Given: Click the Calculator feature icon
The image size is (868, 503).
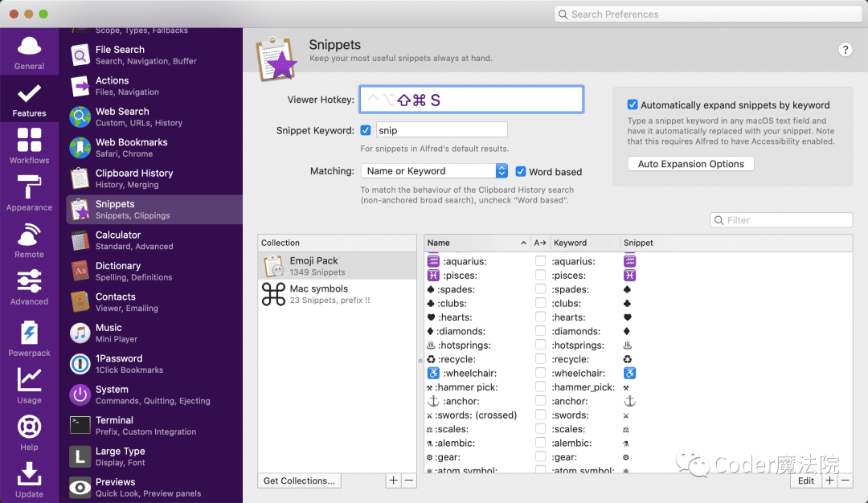Looking at the screenshot, I should click(80, 241).
